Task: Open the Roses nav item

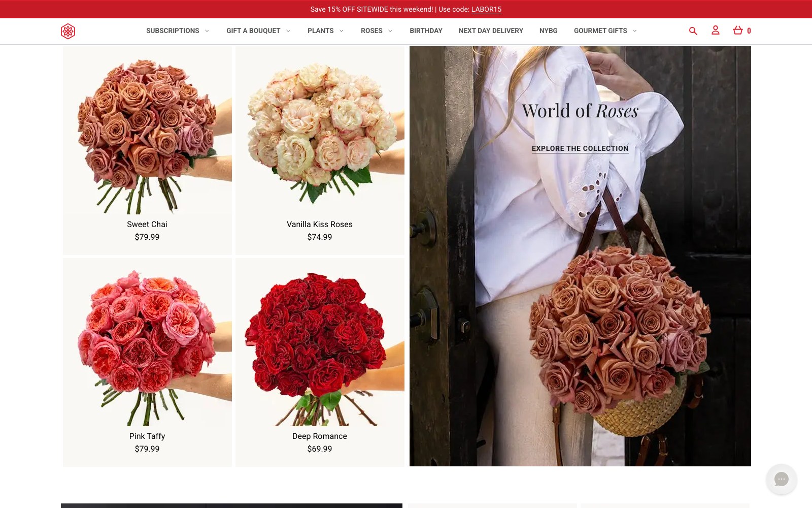Action: pyautogui.click(x=371, y=31)
